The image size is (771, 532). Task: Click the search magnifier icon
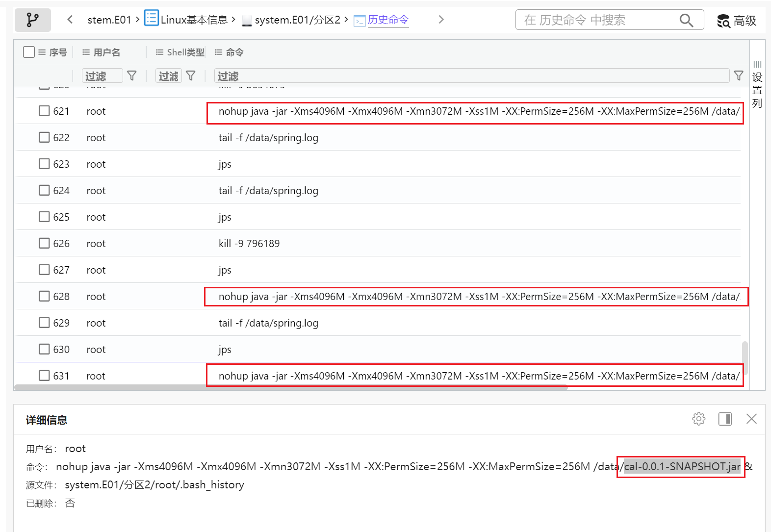coord(686,20)
